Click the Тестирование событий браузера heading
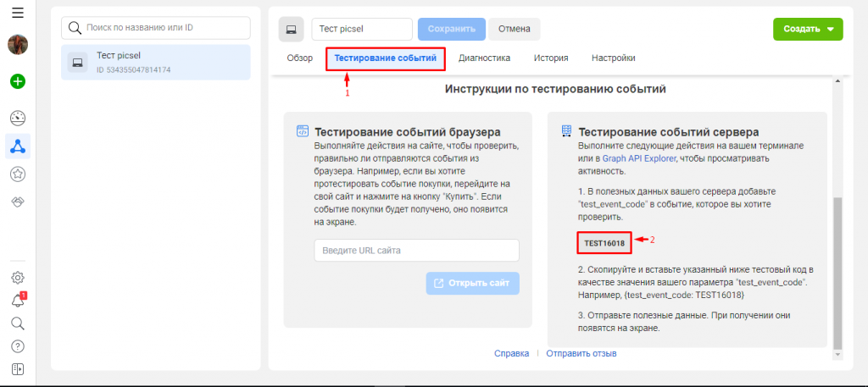868x387 pixels. coord(408,132)
